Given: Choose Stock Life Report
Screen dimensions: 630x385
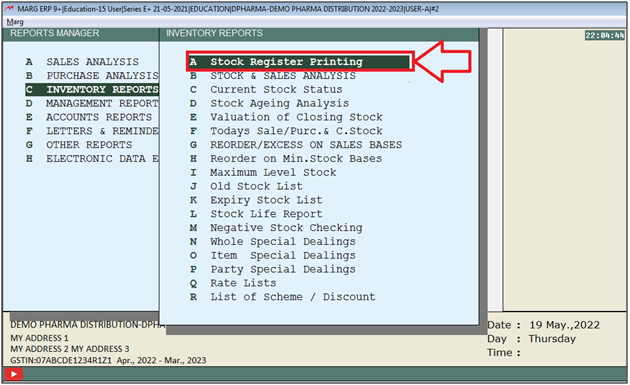Looking at the screenshot, I should (x=266, y=214).
